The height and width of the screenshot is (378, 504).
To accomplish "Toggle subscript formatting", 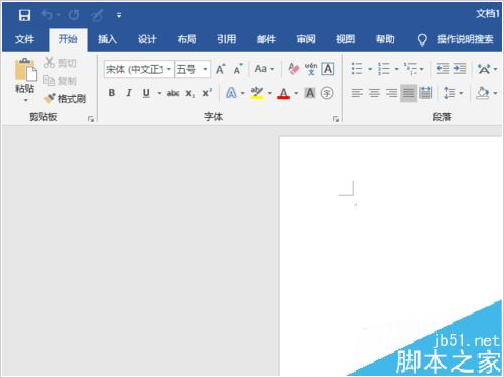I will click(190, 94).
